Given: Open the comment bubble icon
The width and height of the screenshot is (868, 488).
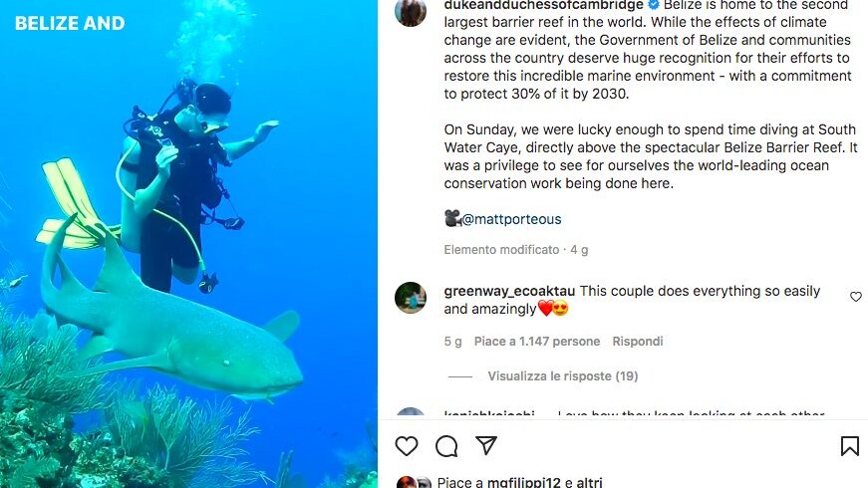Looking at the screenshot, I should (446, 445).
